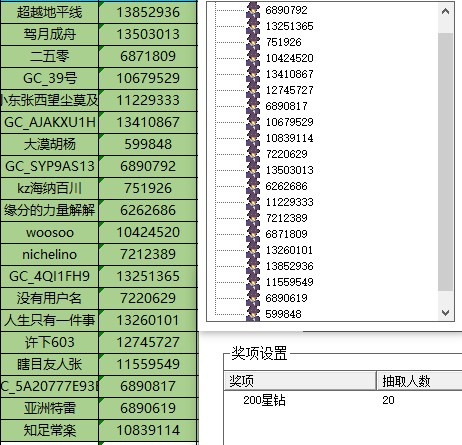
Task: Click the spreadsheet cell 超越地平线
Action: 49,12
